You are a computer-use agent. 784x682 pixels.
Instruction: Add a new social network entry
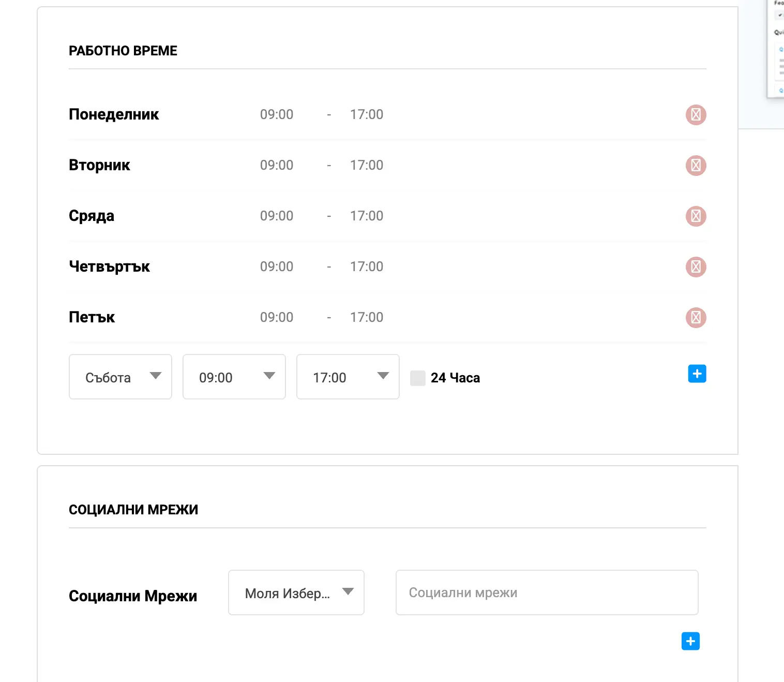pos(689,641)
